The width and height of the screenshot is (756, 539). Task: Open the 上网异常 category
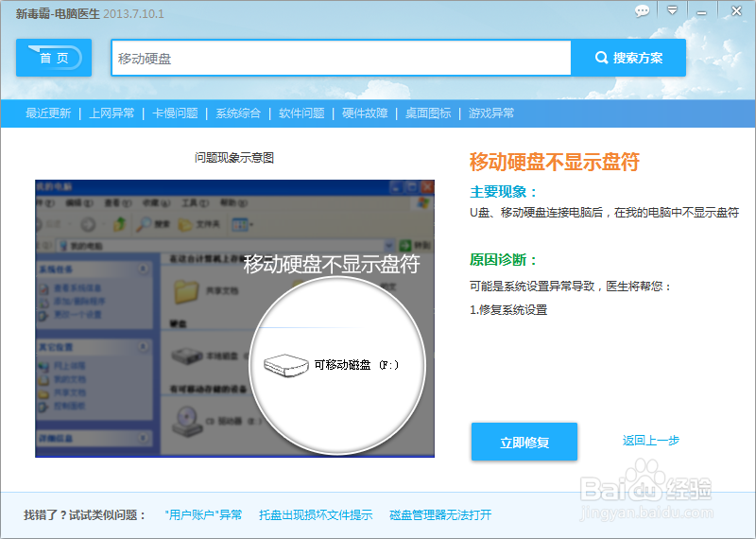tap(112, 113)
